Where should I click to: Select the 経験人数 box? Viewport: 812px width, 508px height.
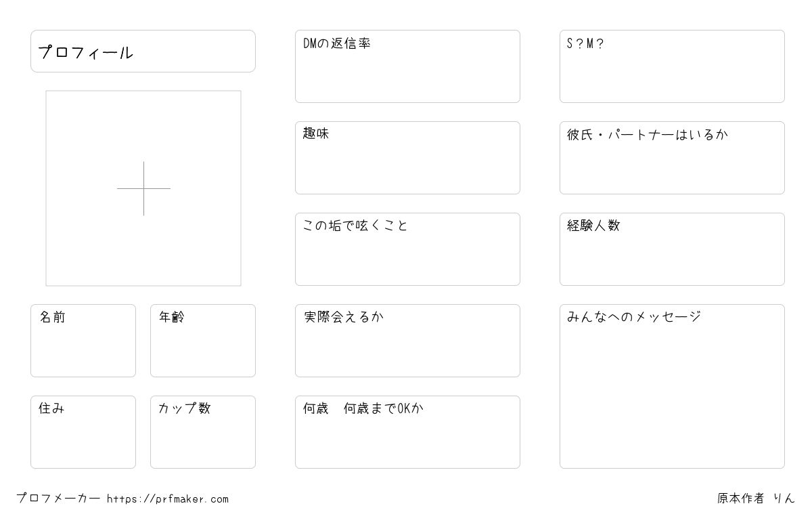[x=672, y=249]
